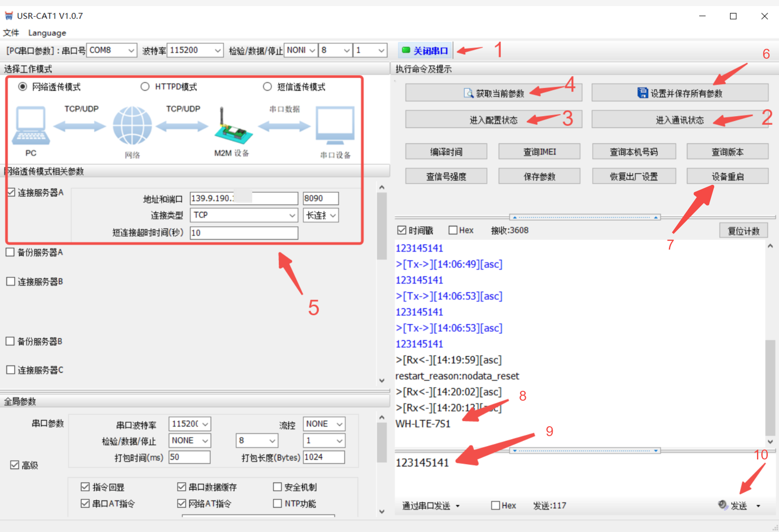Image resolution: width=779 pixels, height=532 pixels.
Task: Click the PC laptop icon in diagram
Action: (x=31, y=126)
